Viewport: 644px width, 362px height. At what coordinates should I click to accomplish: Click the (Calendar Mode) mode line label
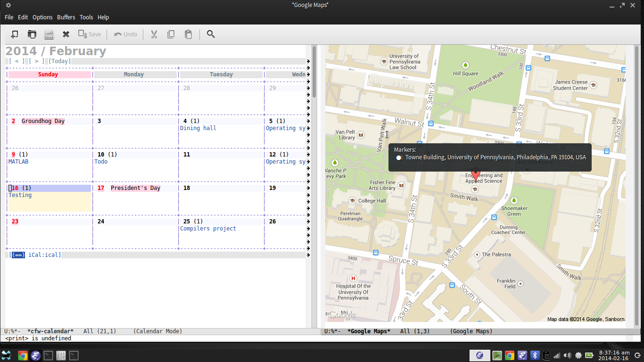pos(157,331)
